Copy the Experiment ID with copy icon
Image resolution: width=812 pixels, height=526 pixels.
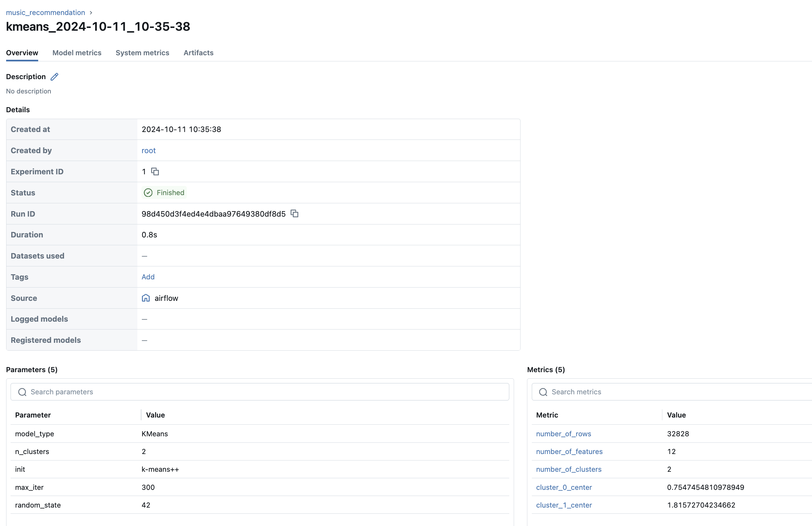point(155,171)
